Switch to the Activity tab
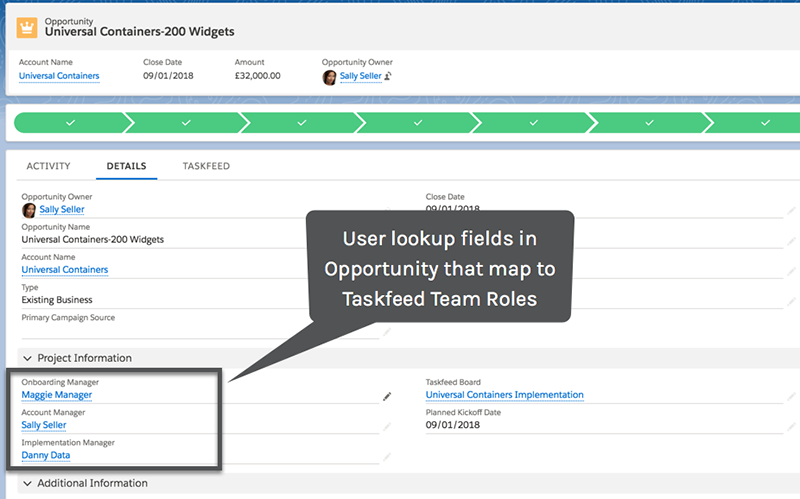800x499 pixels. pos(48,166)
